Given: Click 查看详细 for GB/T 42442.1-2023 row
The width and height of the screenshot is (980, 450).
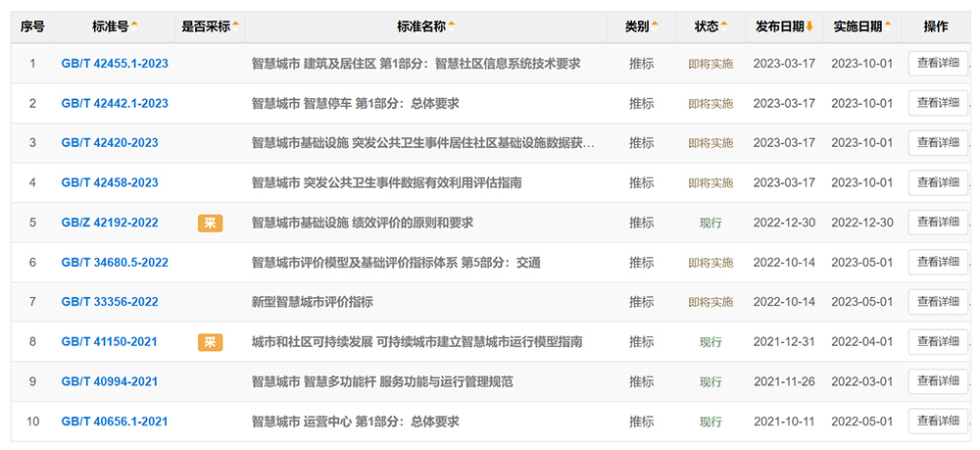Looking at the screenshot, I should pos(938,103).
